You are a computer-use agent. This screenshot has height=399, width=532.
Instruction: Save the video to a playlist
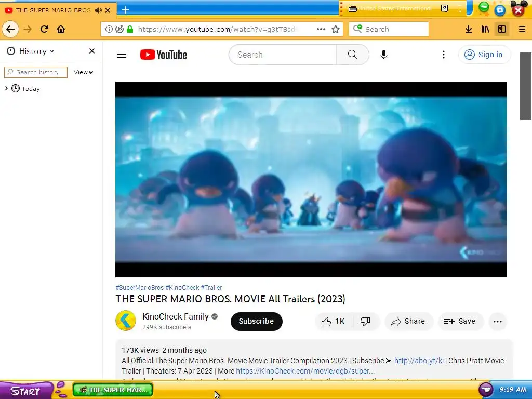(x=460, y=321)
